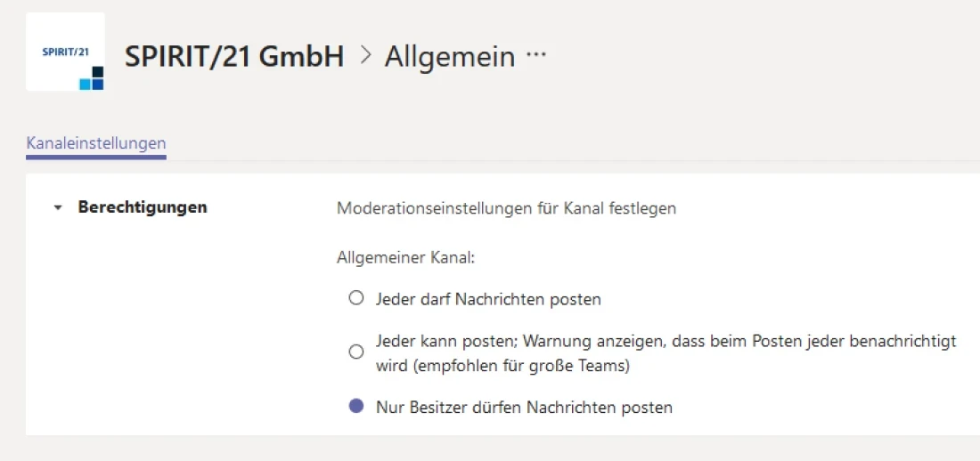Viewport: 980px width, 461px height.
Task: Click the 'Nur Besitzer dürfen Nachrichten posten' label text
Action: (524, 408)
